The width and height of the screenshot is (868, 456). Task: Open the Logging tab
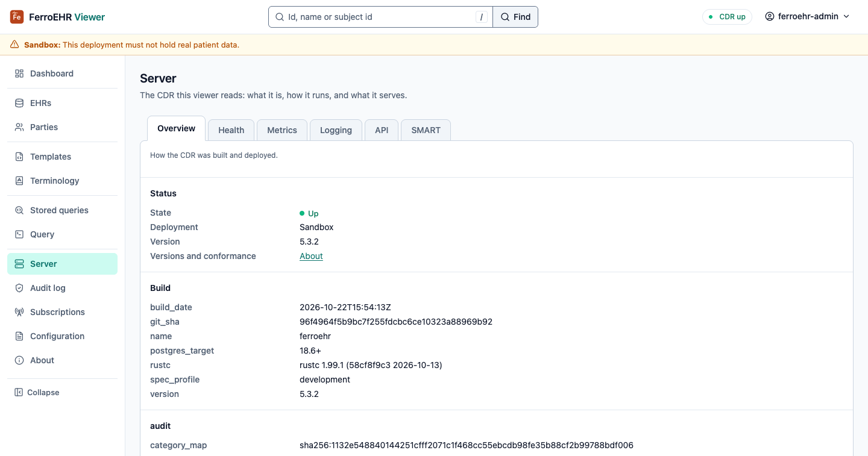336,130
